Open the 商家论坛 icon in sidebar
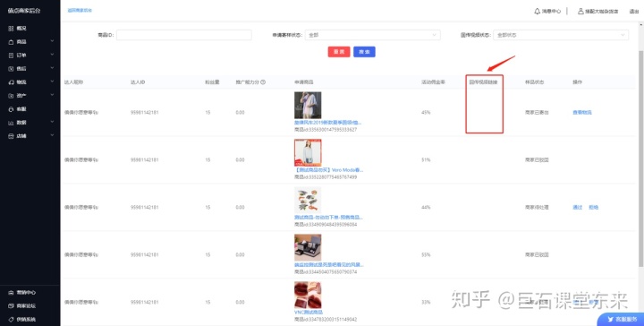The width and height of the screenshot is (644, 326). pyautogui.click(x=11, y=306)
